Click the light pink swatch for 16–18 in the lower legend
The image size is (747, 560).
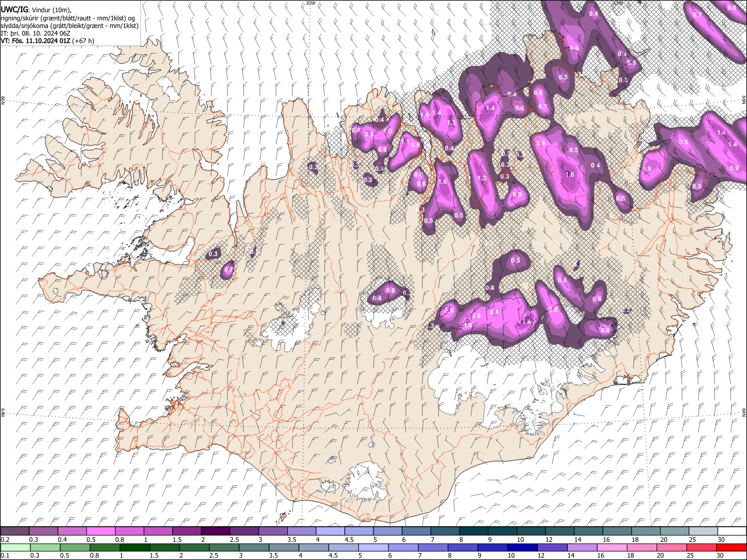point(611,547)
